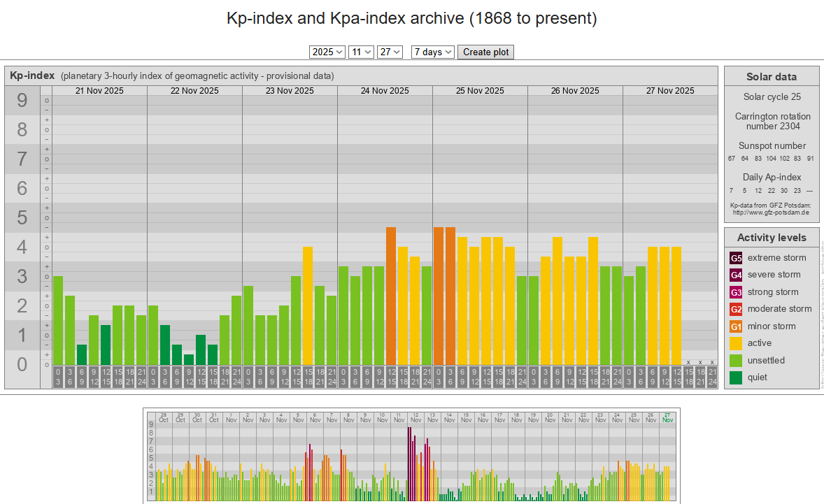
Task: Click the orange bar on 24 Nov 2025
Action: tap(391, 296)
